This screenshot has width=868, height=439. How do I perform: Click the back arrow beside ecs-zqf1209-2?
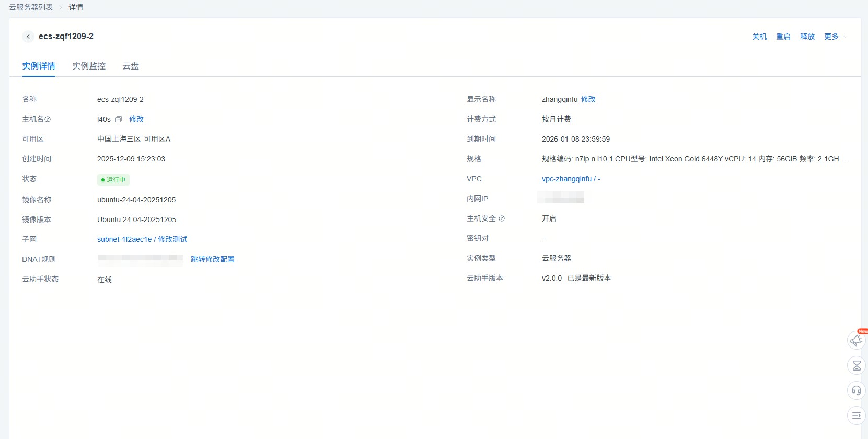(28, 37)
